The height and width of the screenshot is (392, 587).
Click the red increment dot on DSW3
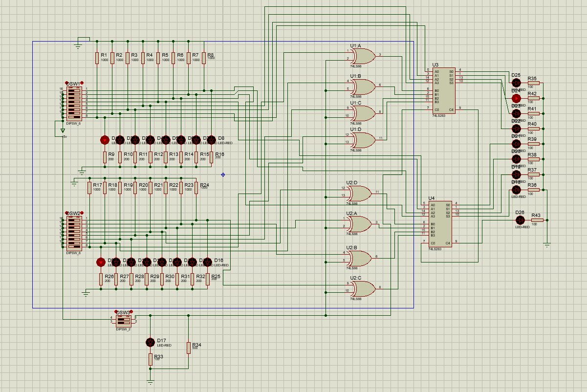click(130, 312)
